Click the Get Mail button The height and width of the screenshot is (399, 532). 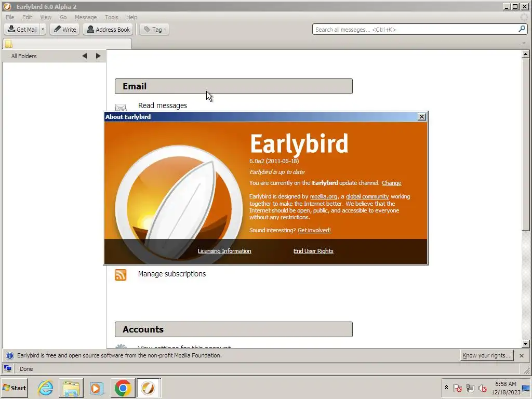coord(22,30)
